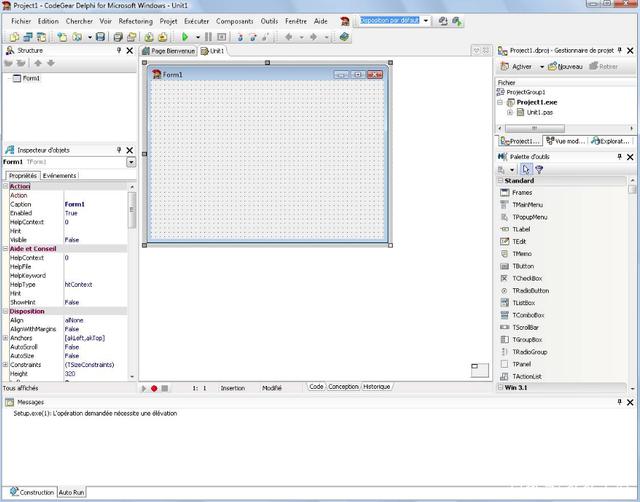Screen dimensions: 640x502
Task: Click the selection arrow tool in the palette
Action: (x=526, y=169)
